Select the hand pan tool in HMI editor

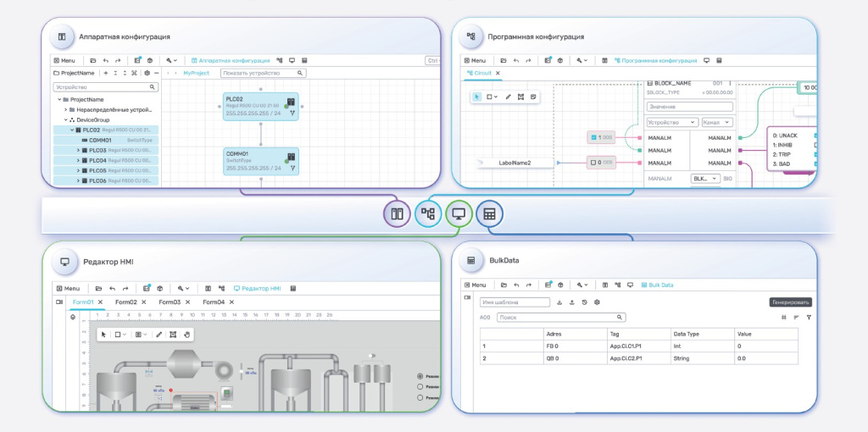[x=187, y=335]
